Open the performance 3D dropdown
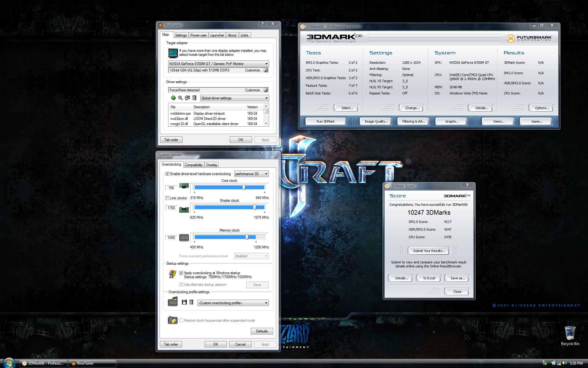588x368 pixels. click(x=251, y=174)
